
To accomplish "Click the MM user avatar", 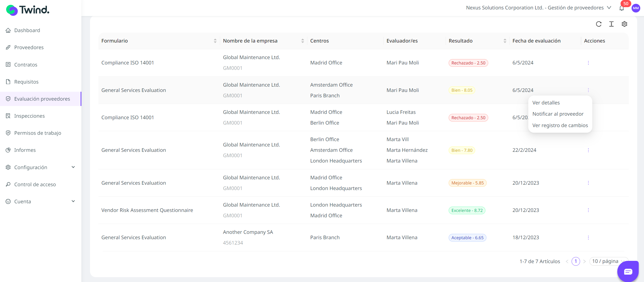I will coord(636,8).
